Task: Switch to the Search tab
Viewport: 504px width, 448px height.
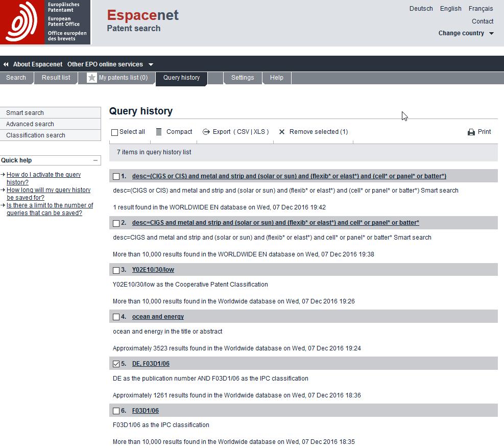Action: 16,78
